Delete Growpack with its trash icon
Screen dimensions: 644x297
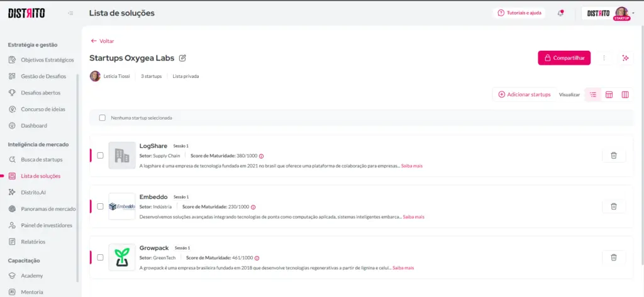(614, 257)
